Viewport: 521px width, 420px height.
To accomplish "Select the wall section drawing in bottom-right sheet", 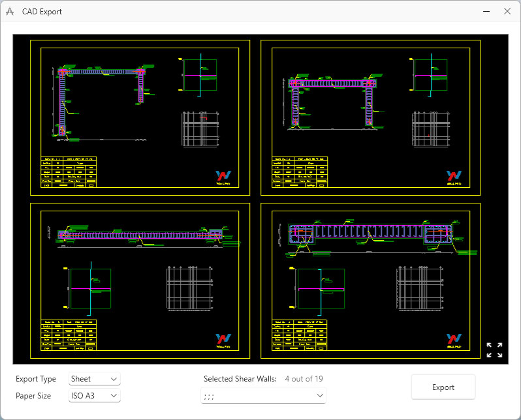I will tap(371, 235).
